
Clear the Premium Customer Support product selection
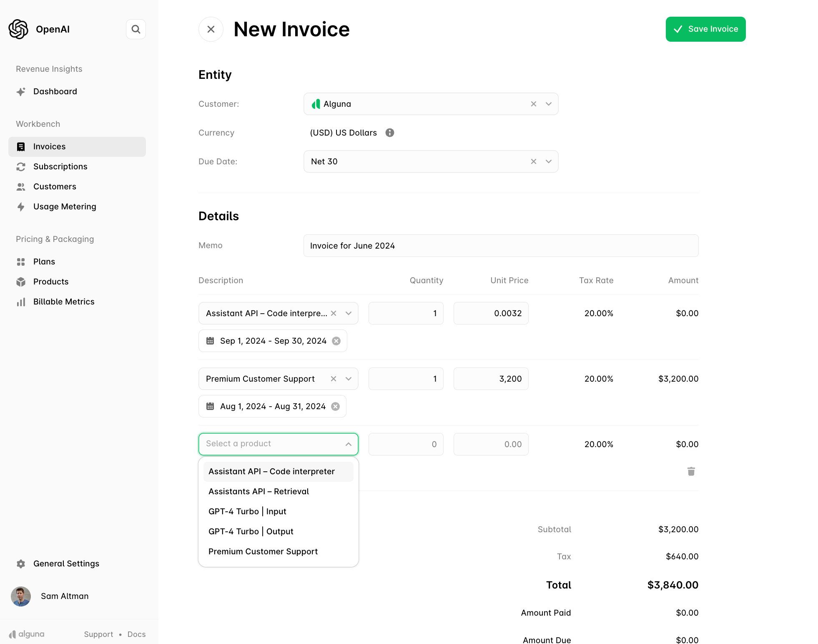[333, 379]
